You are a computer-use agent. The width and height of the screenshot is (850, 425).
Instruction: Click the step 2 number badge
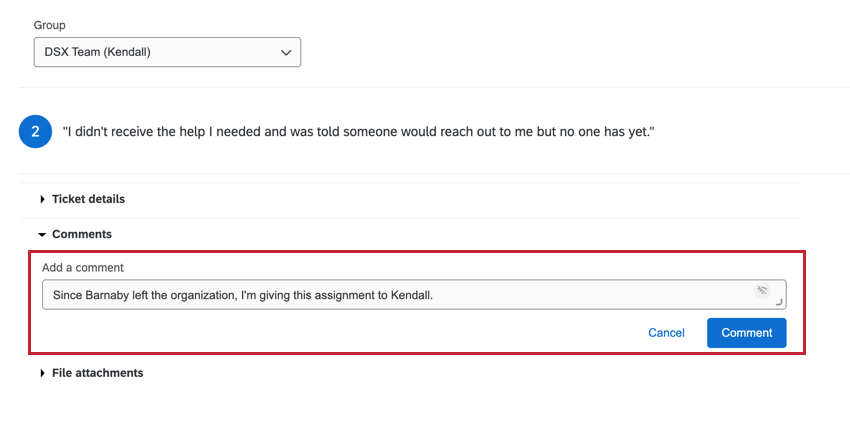coord(35,132)
